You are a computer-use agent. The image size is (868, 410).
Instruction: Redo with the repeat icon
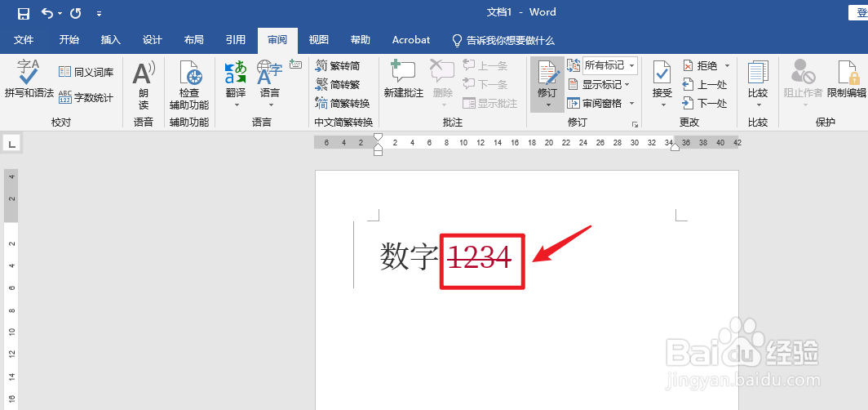(76, 13)
